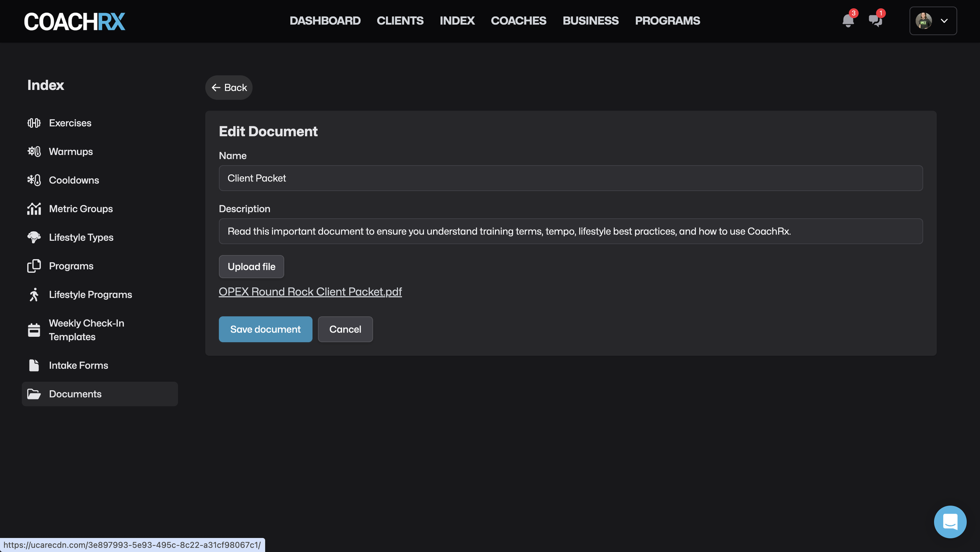
Task: Focus the Name input field
Action: pyautogui.click(x=570, y=178)
